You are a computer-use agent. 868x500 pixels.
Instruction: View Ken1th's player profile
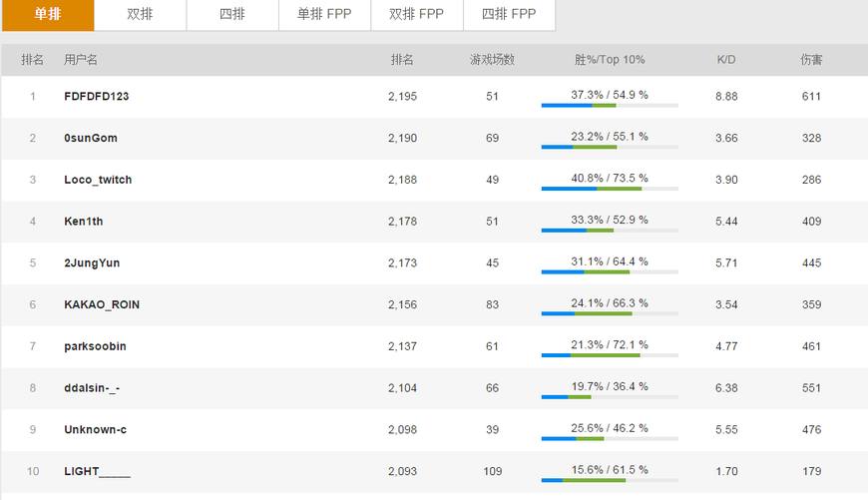click(x=83, y=222)
